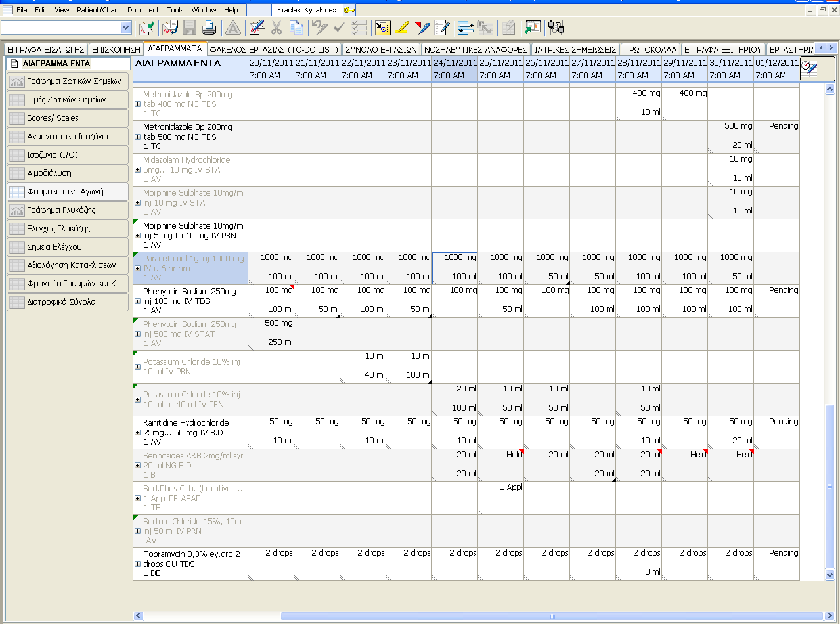
Task: Click the grey screens transfer toolbar icon
Action: point(485,28)
